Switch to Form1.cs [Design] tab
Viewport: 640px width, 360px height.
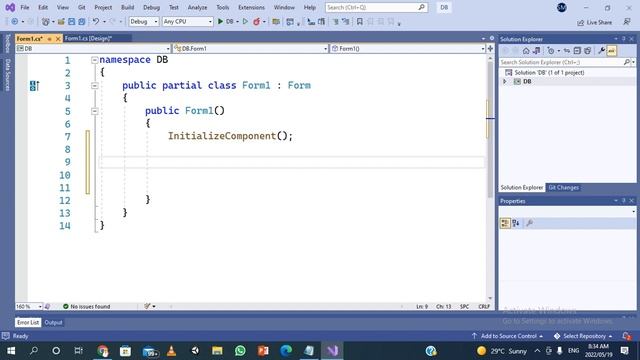tap(89, 38)
